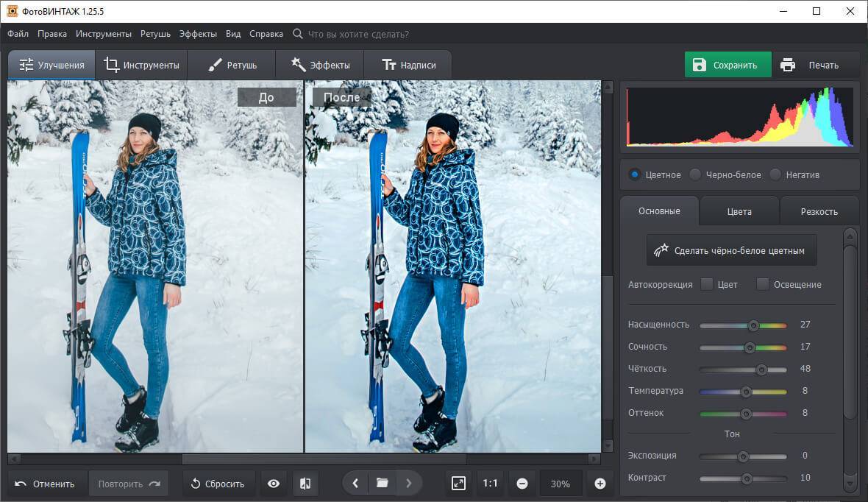
Task: Switch to the Ретушь tab
Action: tap(232, 65)
